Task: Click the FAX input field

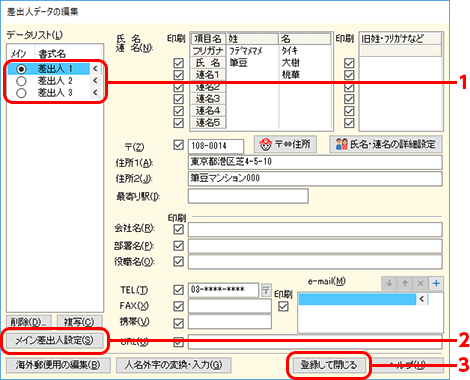Action: point(230,306)
